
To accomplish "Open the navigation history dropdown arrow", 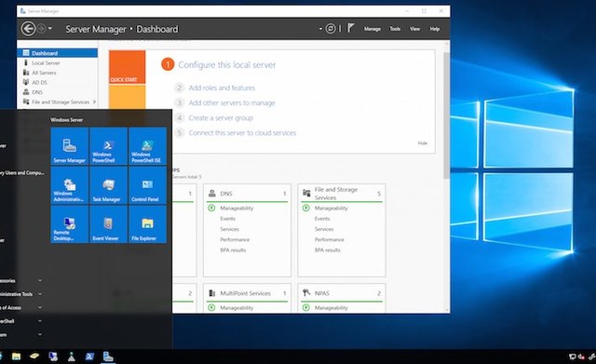I will (x=49, y=29).
